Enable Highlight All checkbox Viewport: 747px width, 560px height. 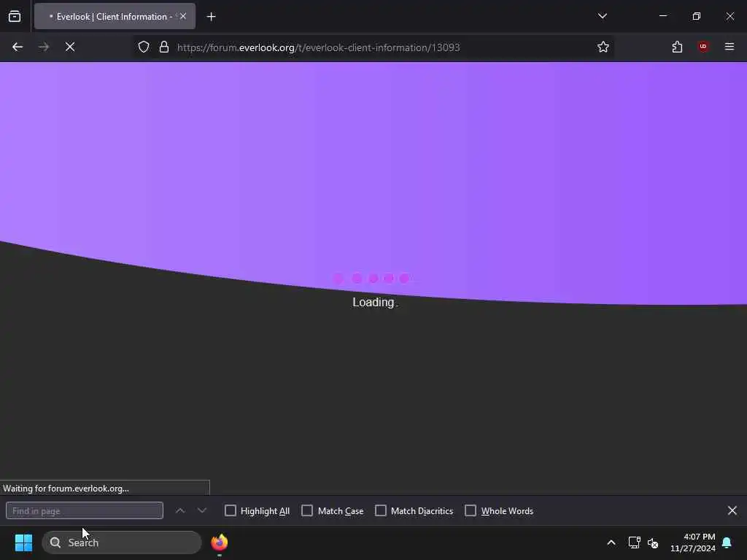[230, 510]
